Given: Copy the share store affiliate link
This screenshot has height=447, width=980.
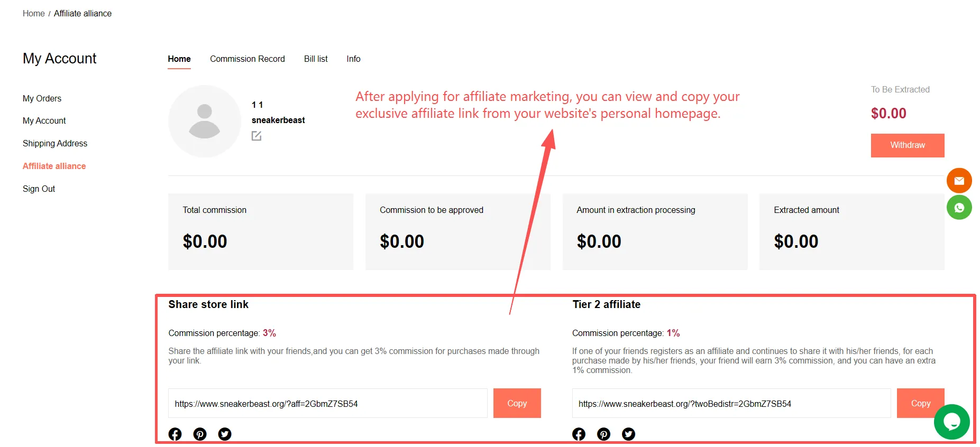Looking at the screenshot, I should click(517, 403).
